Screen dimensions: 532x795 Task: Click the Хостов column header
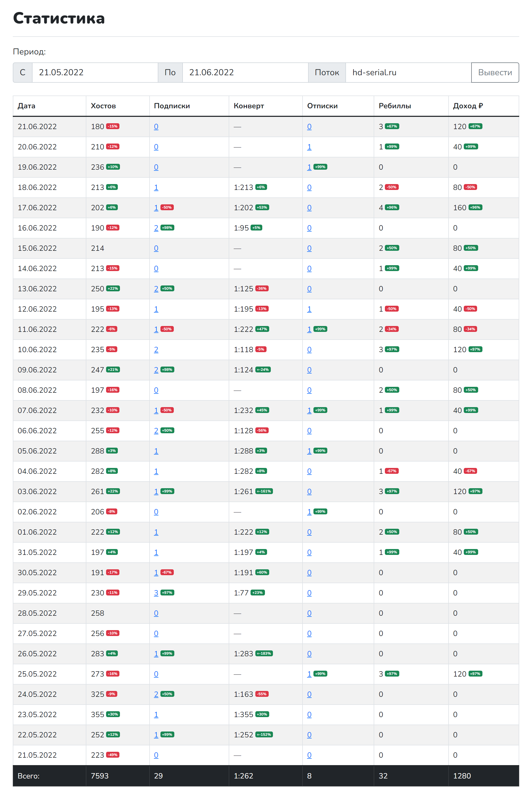[103, 106]
